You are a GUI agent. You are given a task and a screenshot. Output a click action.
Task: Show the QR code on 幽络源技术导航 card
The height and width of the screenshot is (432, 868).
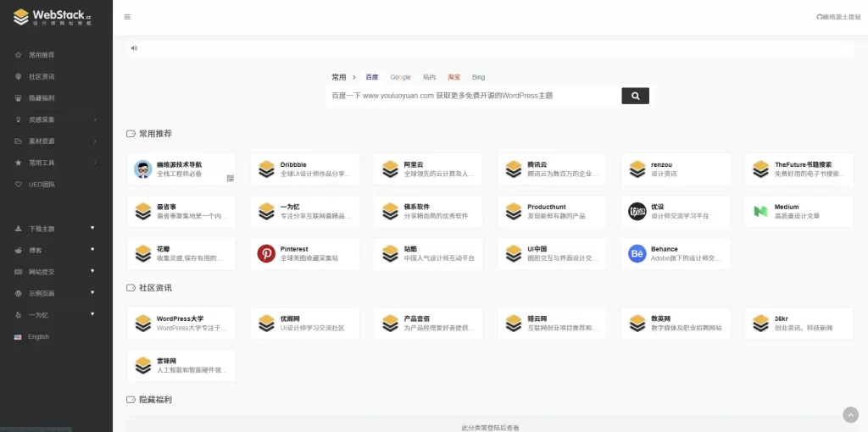231,178
